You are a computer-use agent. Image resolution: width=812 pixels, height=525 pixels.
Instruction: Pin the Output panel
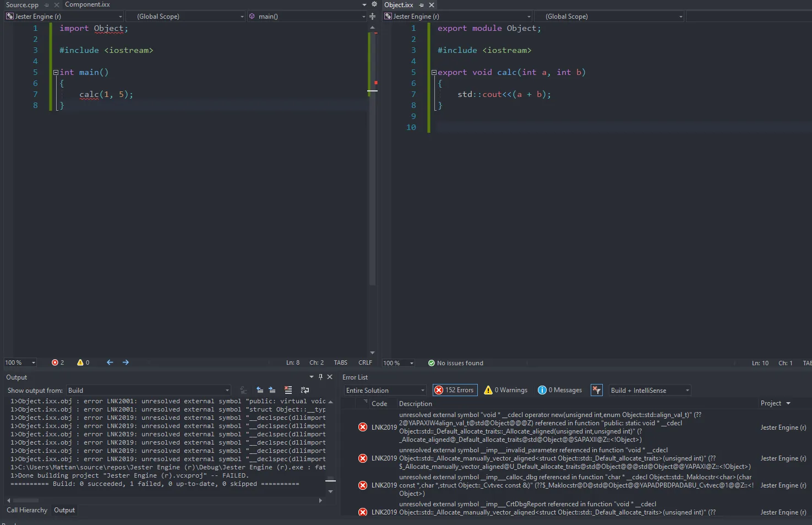point(320,377)
